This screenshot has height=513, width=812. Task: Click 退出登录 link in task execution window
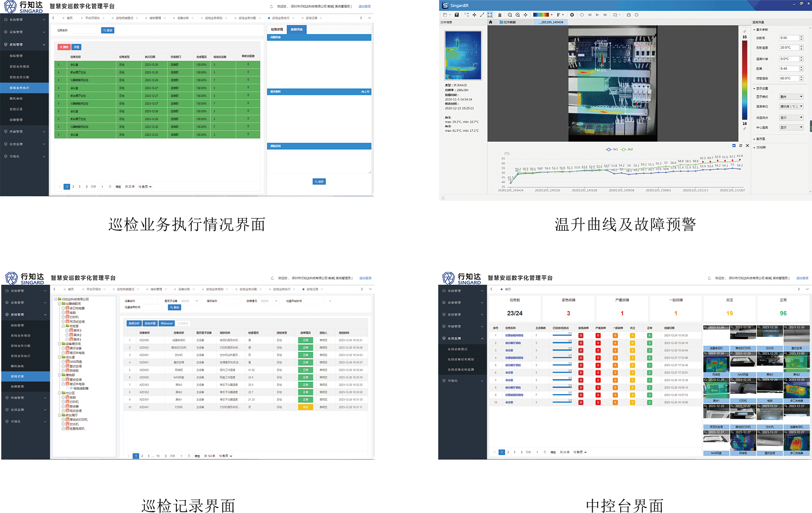(x=364, y=6)
